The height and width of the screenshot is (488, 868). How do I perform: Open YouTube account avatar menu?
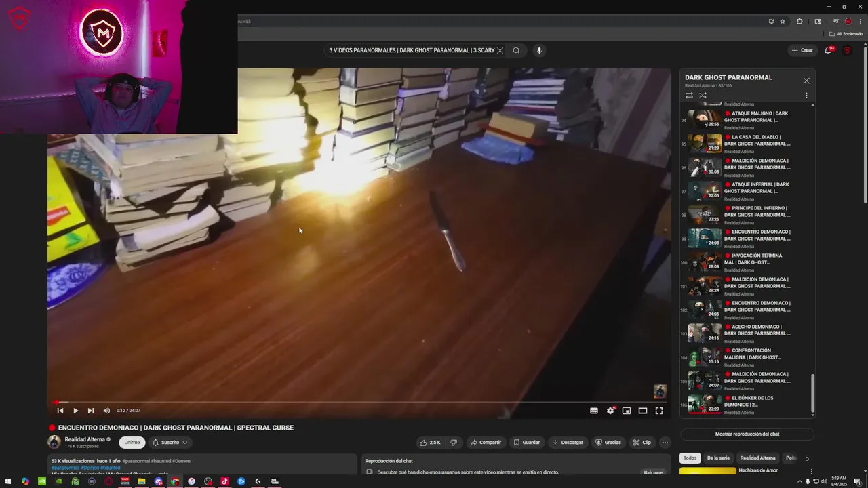pyautogui.click(x=847, y=50)
